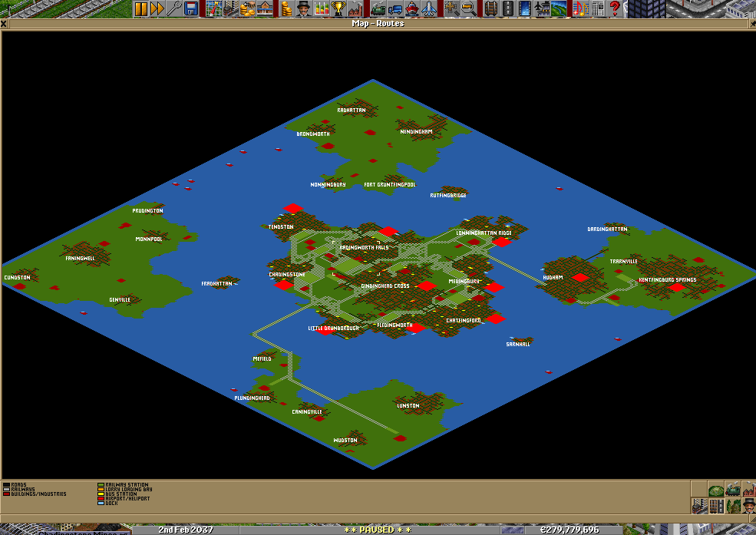This screenshot has height=535, width=756.
Task: Click the Radhattan town label
Action: click(351, 110)
